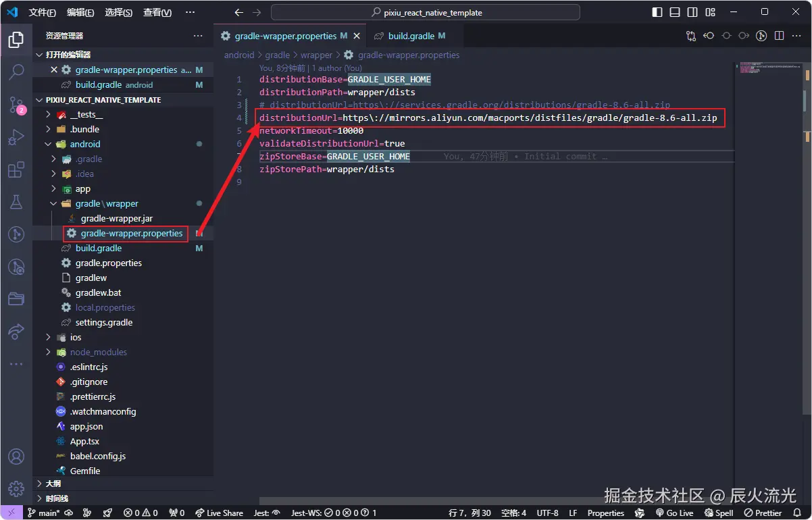Open the Explorer view in activity bar
Screen dimensions: 812x520
(x=16, y=40)
